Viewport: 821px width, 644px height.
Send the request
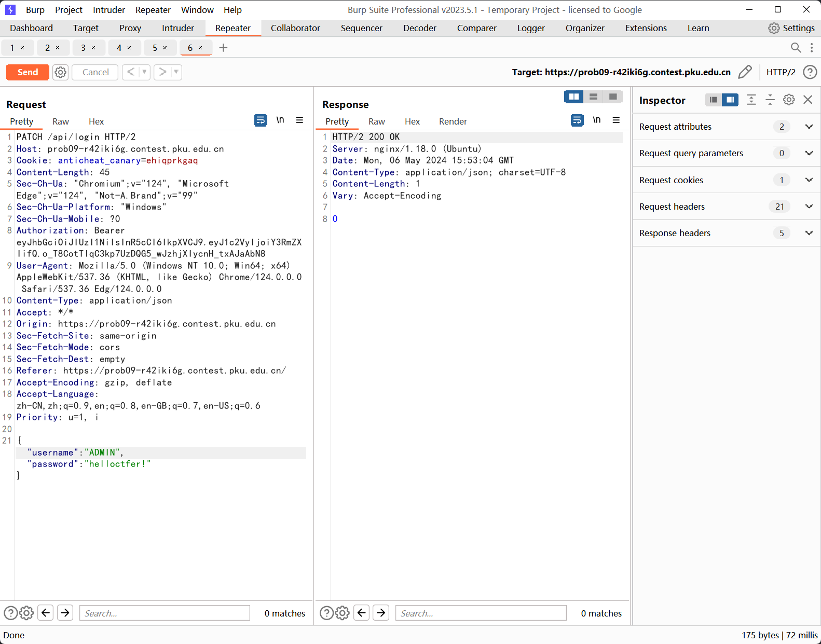(x=28, y=72)
